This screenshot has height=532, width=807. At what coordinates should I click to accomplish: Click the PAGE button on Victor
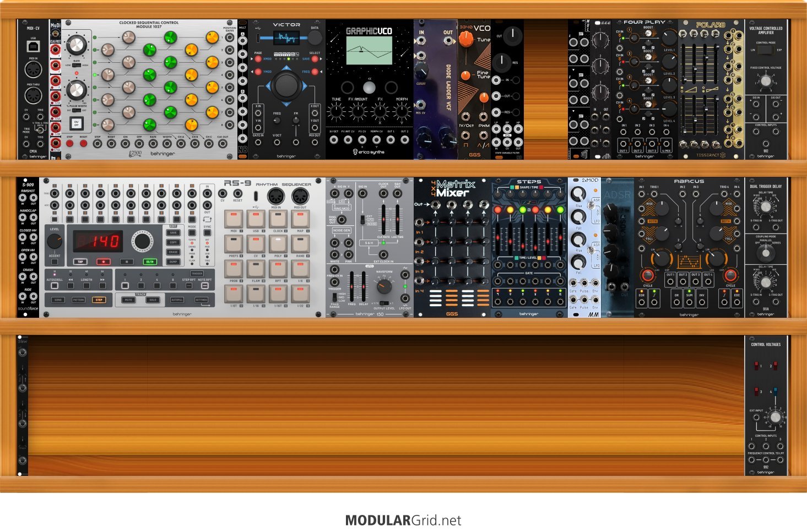point(257,59)
